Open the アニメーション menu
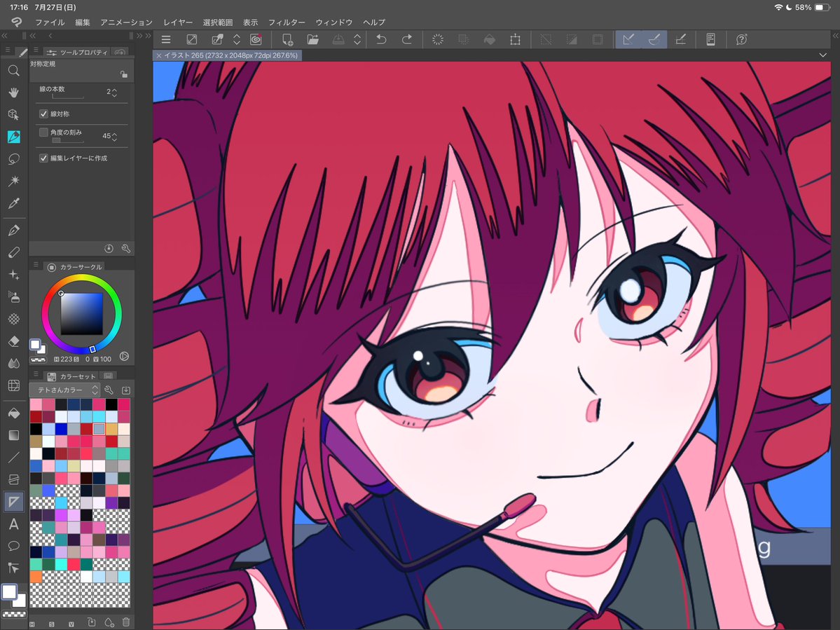 pyautogui.click(x=126, y=22)
